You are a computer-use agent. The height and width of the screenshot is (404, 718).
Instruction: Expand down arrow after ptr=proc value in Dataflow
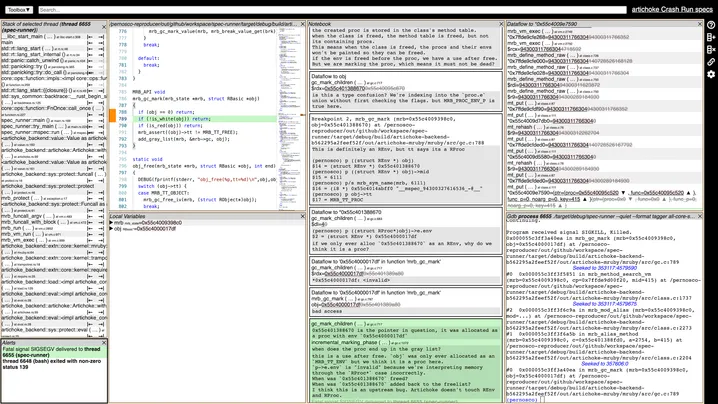[623, 193]
